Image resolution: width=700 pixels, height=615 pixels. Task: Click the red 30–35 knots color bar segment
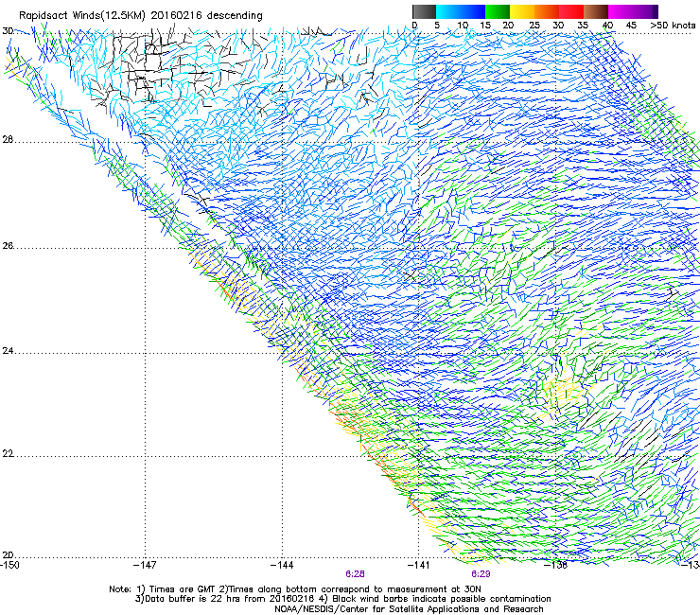pos(571,11)
